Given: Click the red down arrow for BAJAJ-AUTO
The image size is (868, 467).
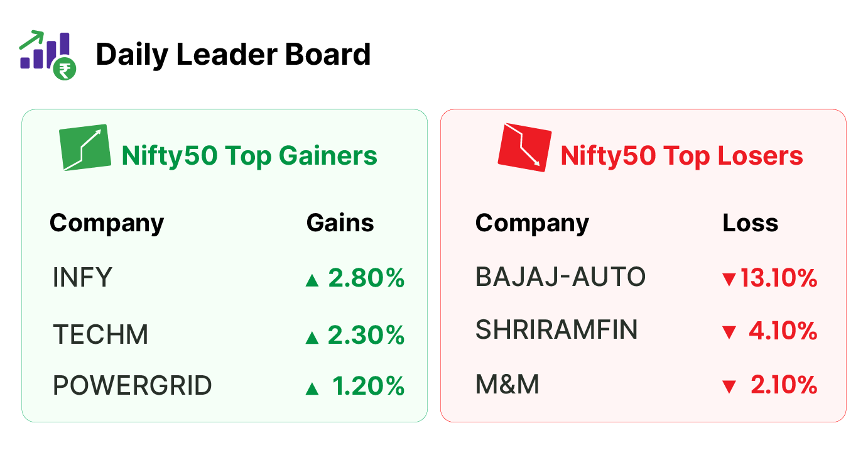Looking at the screenshot, I should click(x=729, y=280).
